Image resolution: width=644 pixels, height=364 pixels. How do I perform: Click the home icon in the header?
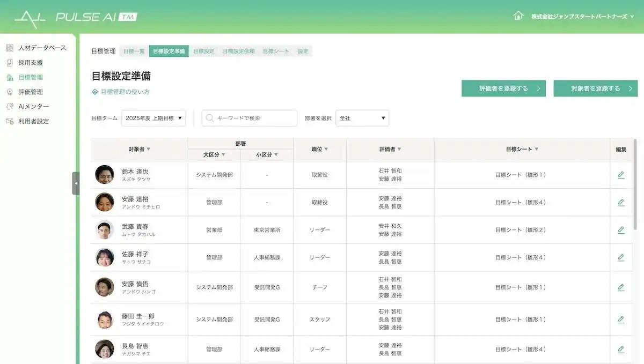pos(518,16)
